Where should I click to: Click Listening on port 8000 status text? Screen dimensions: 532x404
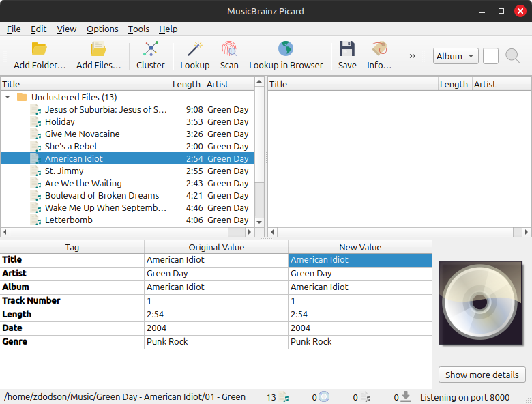[464, 397]
